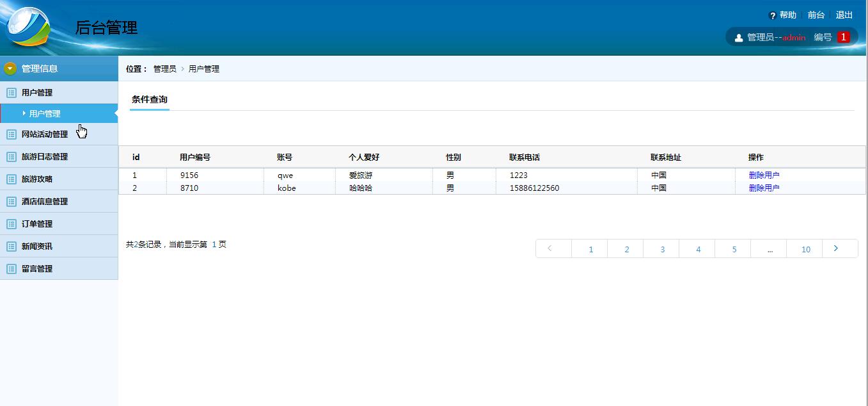Screen dimensions: 868x406
Task: Click user number cell 8710
Action: pos(189,188)
